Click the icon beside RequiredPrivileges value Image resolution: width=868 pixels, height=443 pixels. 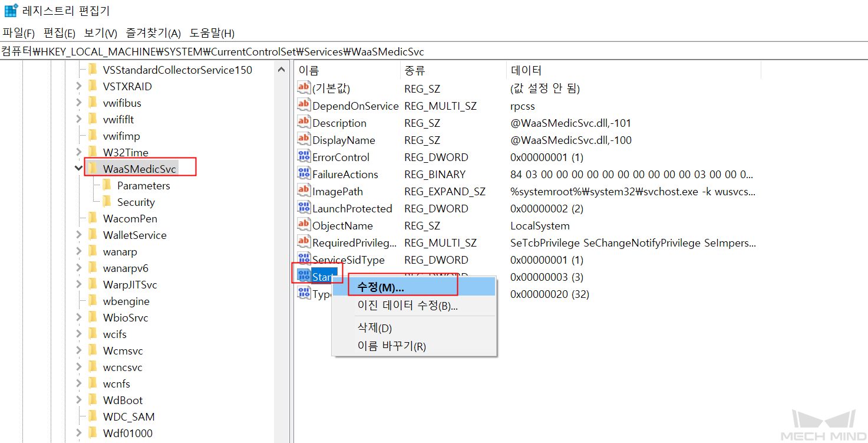[303, 242]
